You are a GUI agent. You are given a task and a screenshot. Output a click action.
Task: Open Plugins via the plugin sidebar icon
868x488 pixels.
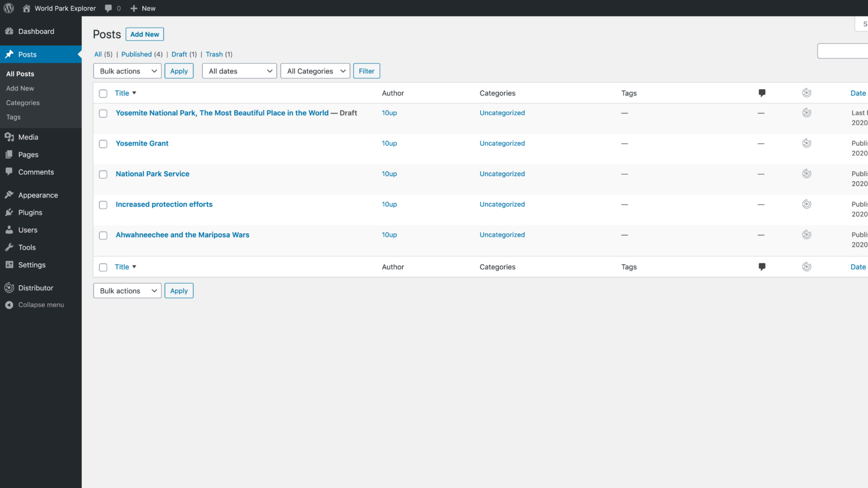tap(10, 212)
